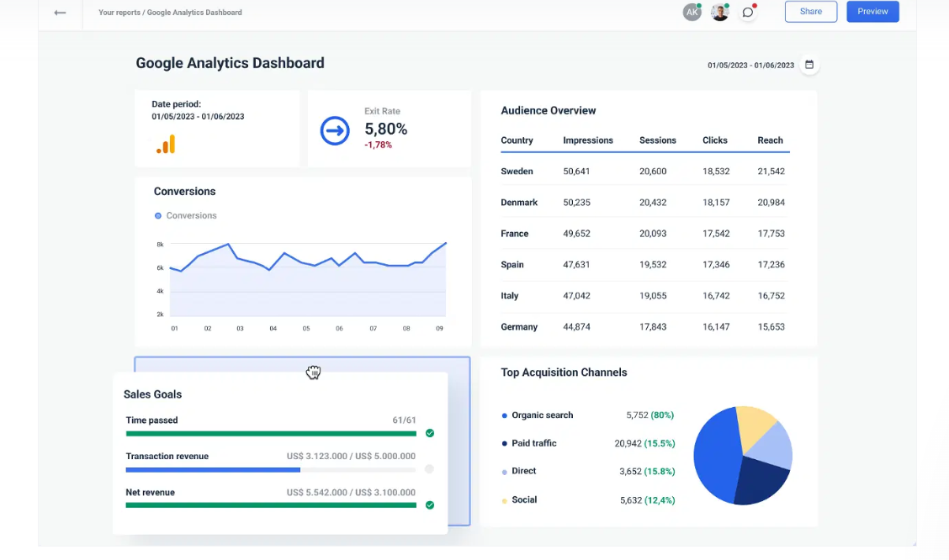Select the Top Acquisition Channels pie chart
Screen dimensions: 949x560
point(743,456)
